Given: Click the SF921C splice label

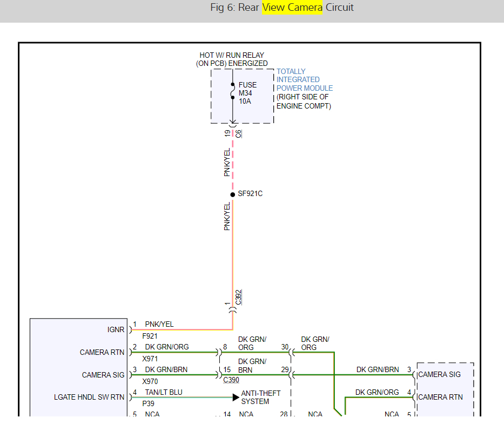Looking at the screenshot, I should coord(250,194).
